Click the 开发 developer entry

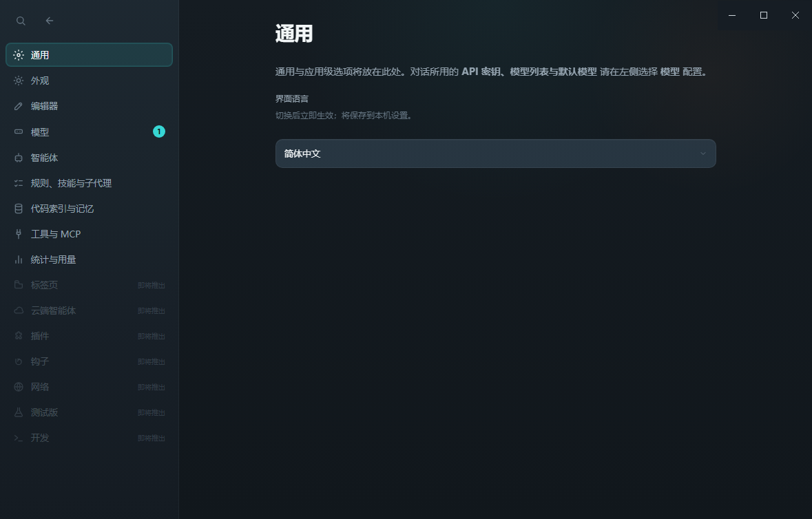pyautogui.click(x=39, y=437)
